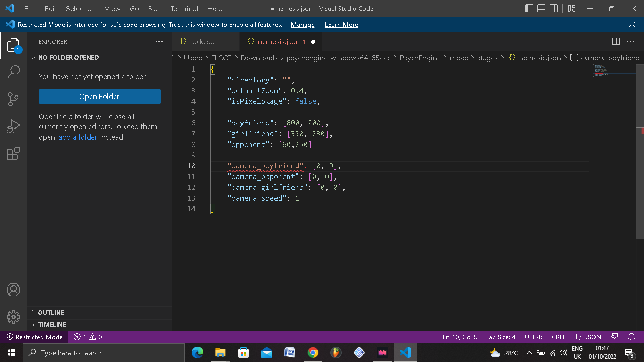The width and height of the screenshot is (644, 362).
Task: Change line endings via the CRLF indicator
Action: [x=559, y=337]
